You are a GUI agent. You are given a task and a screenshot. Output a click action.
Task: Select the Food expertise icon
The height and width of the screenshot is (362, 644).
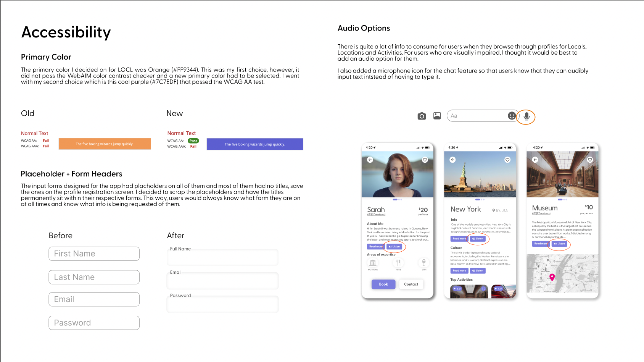click(398, 263)
